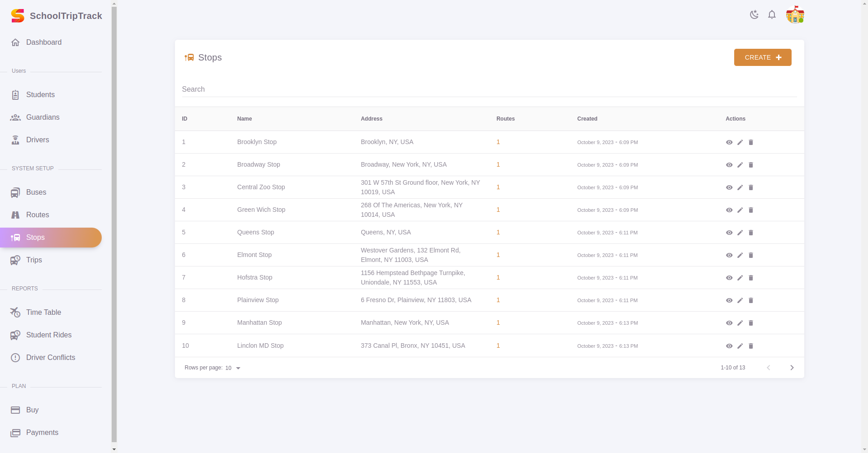Image resolution: width=868 pixels, height=453 pixels.
Task: Click the CREATE button
Action: 762,57
